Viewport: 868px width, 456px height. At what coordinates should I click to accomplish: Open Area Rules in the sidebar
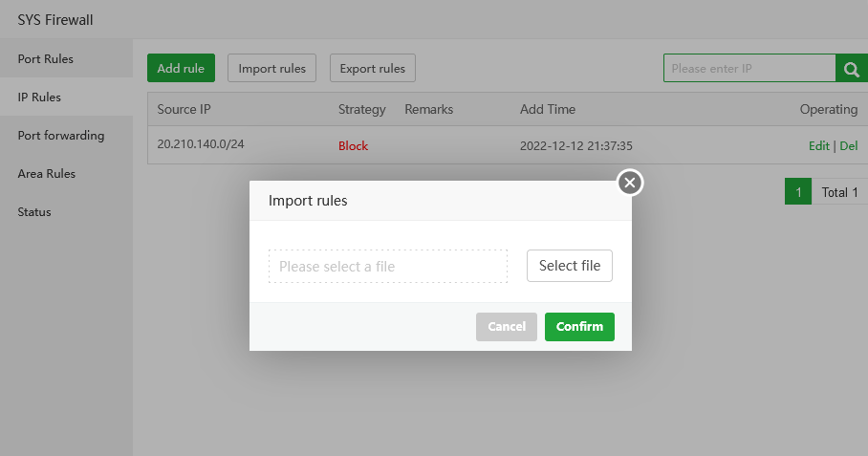47,174
